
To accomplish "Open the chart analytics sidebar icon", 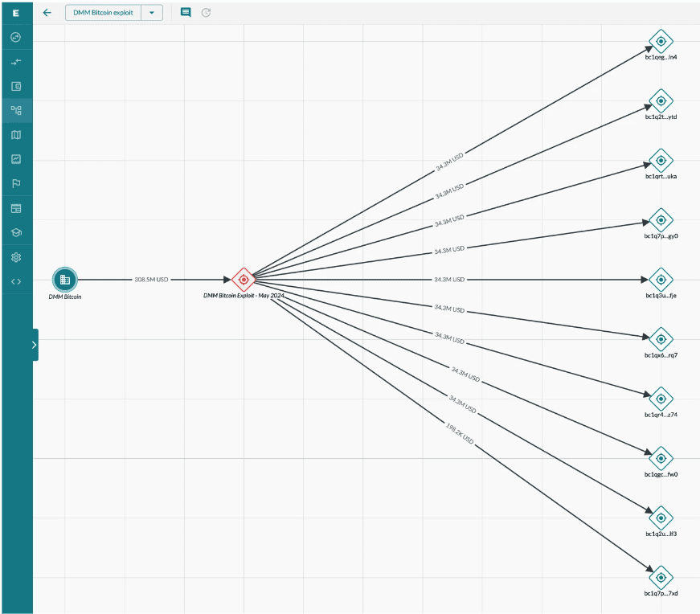I will point(16,159).
